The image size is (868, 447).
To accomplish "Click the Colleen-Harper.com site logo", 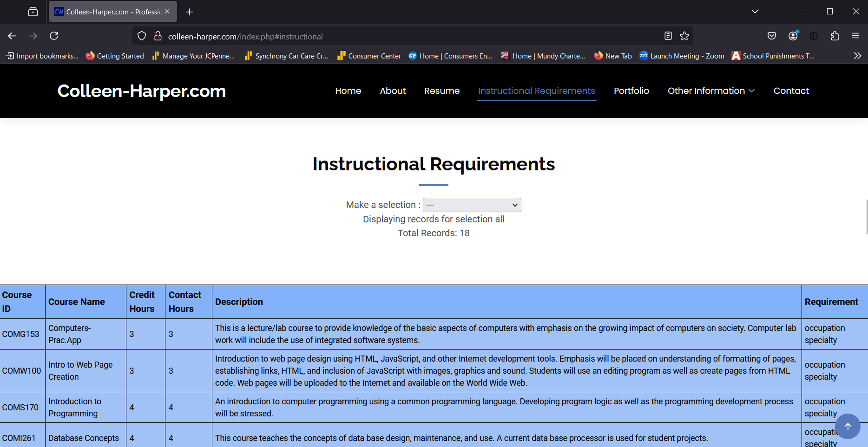I will tap(141, 91).
